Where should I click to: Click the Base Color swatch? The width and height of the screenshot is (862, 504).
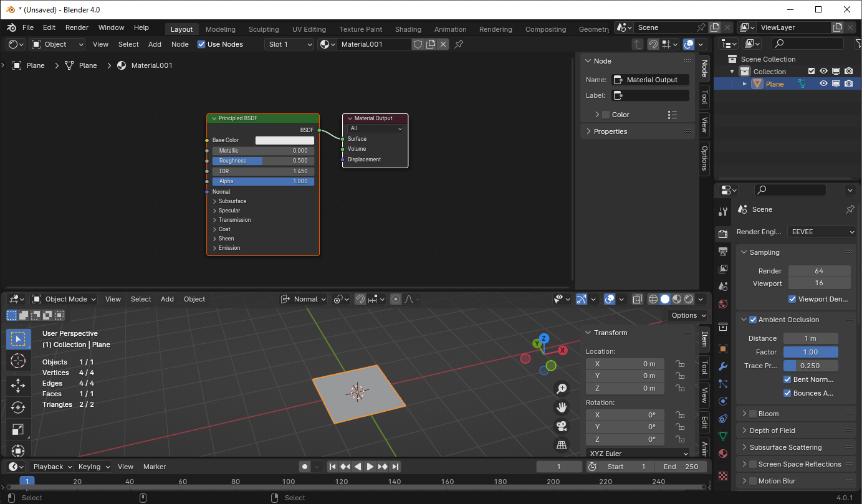click(x=285, y=140)
